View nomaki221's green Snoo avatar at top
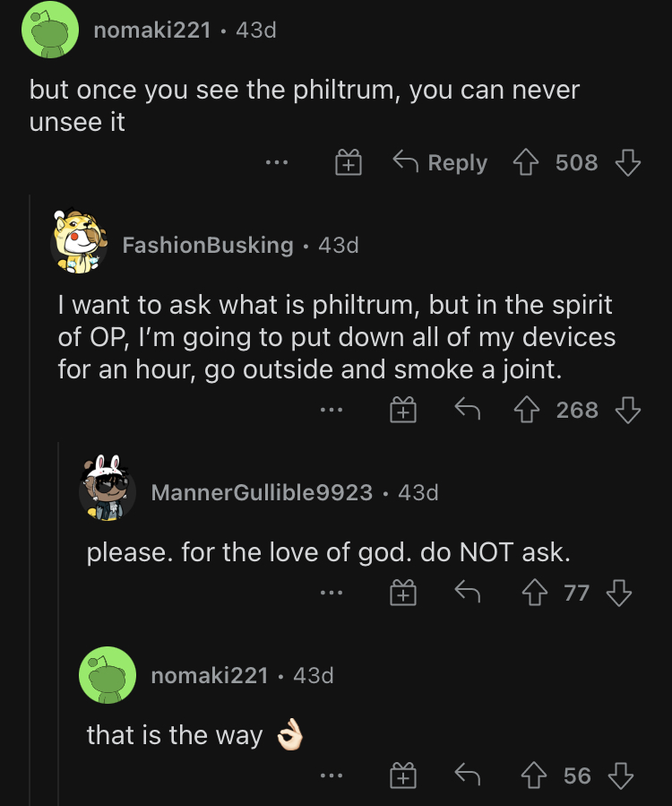The width and height of the screenshot is (672, 806). tap(50, 30)
